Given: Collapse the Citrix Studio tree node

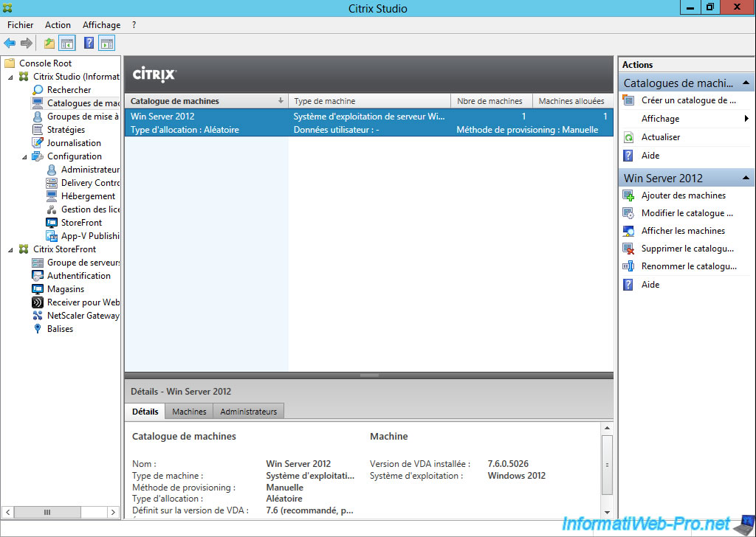Looking at the screenshot, I should click(10, 77).
